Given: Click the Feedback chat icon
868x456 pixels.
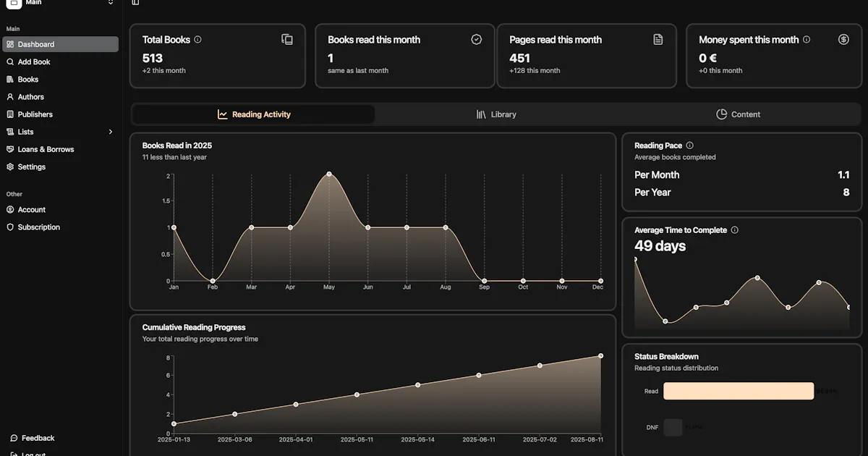Looking at the screenshot, I should pos(14,438).
